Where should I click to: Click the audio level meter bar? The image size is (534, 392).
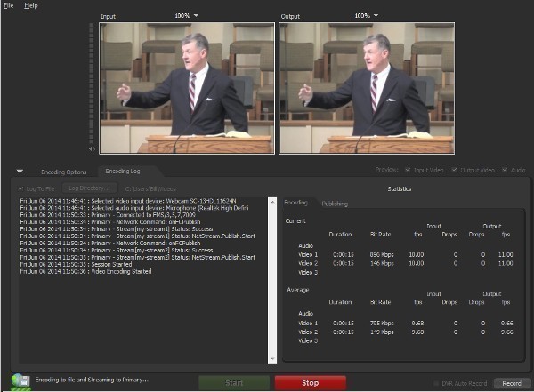pos(92,84)
